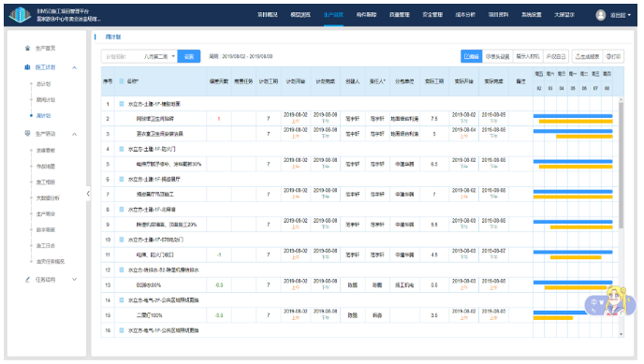
Task: Collapse the sidebar with the left arrow handle
Action: coord(88,194)
